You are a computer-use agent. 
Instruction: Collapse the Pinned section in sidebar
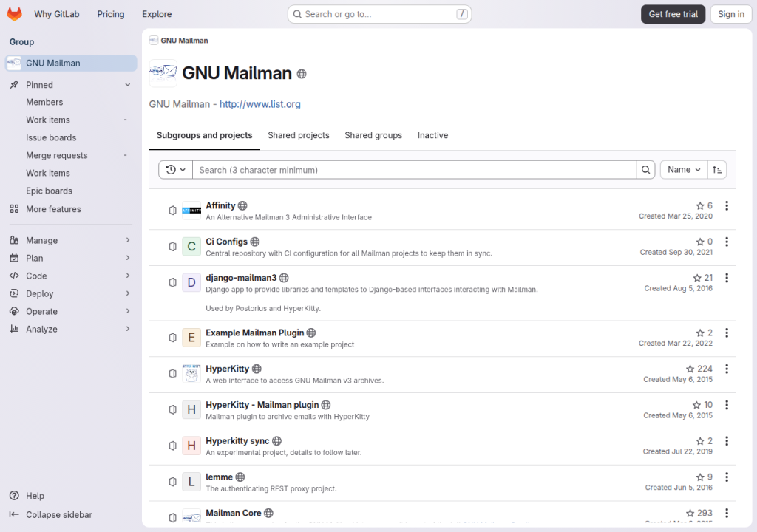pyautogui.click(x=127, y=85)
